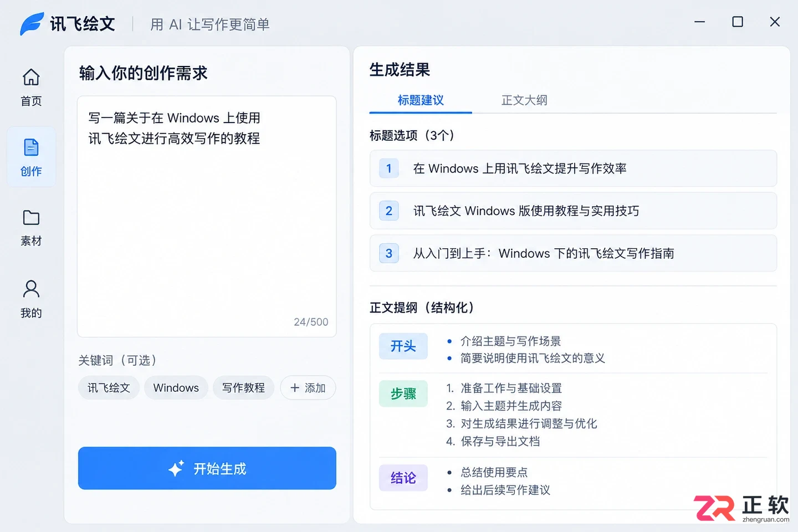
Task: Start generation with 开始生成 button
Action: pyautogui.click(x=207, y=468)
